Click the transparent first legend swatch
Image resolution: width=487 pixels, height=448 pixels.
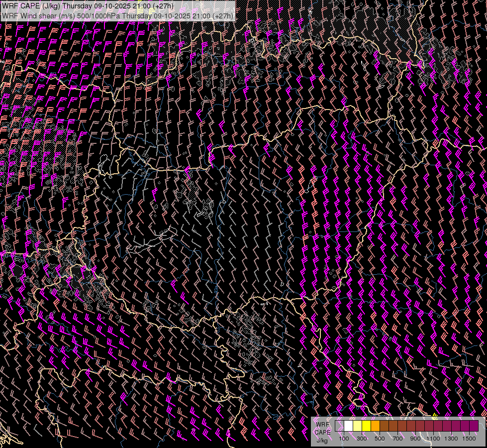339,426
